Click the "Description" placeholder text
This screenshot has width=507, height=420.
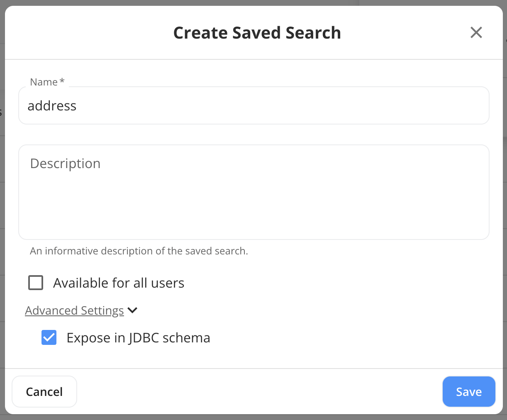pos(65,164)
